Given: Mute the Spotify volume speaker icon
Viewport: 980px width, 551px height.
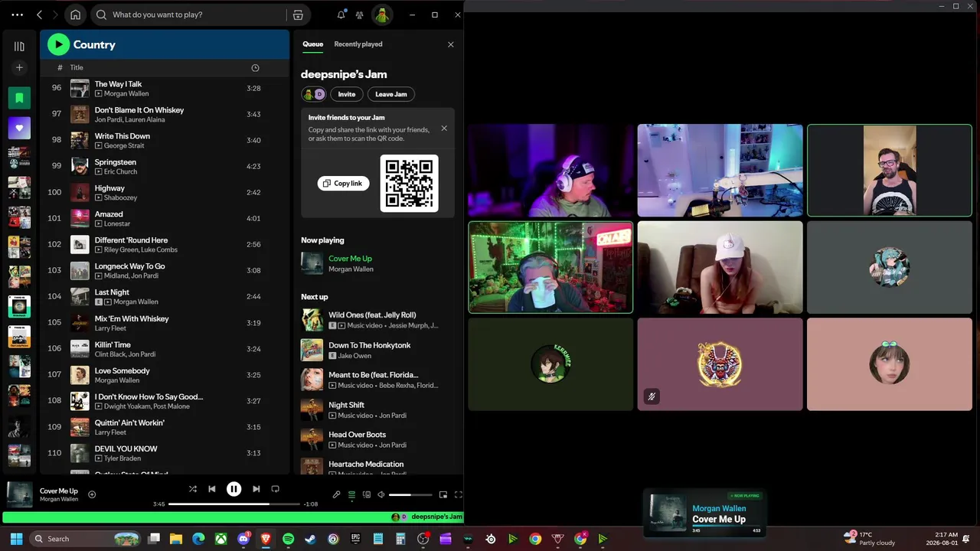Looking at the screenshot, I should click(381, 494).
